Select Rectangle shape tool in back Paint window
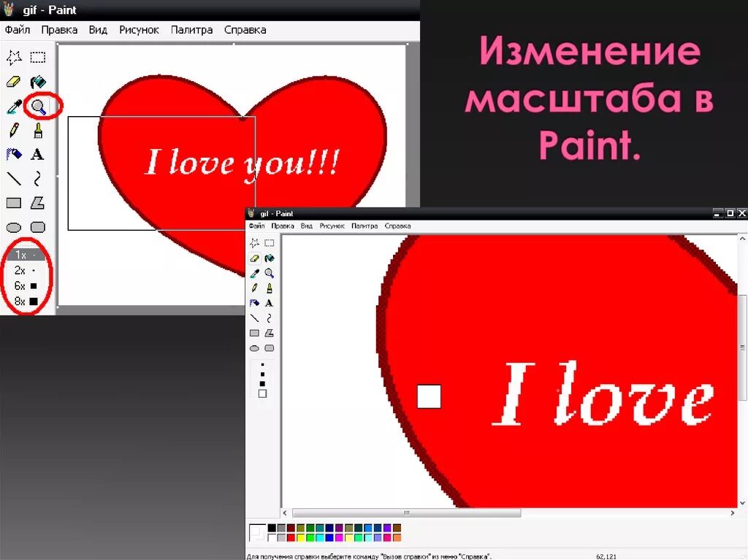The width and height of the screenshot is (748, 560). click(x=14, y=203)
